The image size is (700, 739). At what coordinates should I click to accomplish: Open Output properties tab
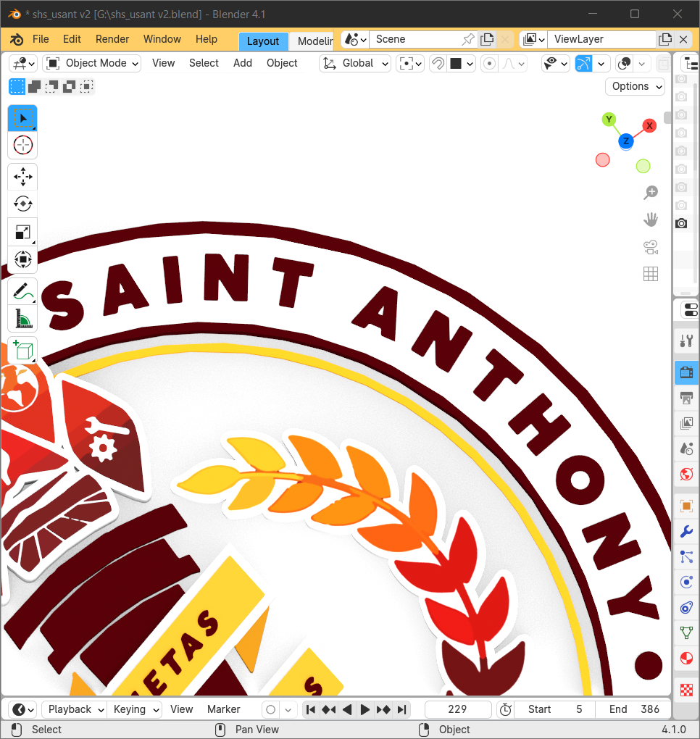[x=686, y=398]
